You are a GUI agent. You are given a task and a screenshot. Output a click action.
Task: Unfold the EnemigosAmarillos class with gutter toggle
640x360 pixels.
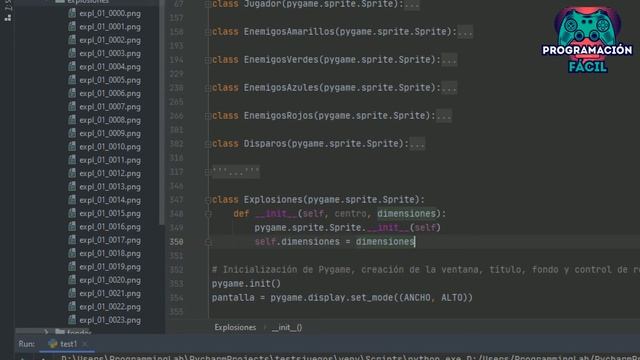coord(208,32)
